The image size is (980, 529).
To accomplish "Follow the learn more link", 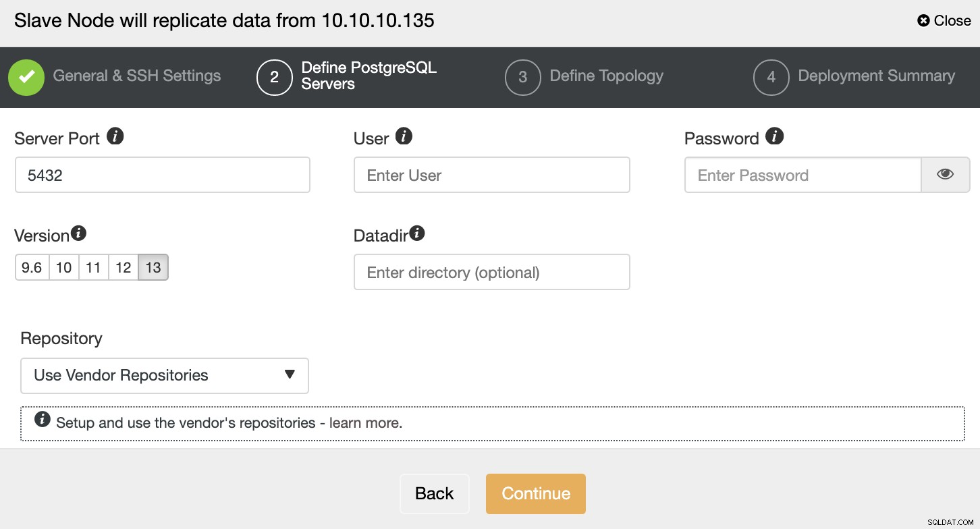I will click(x=366, y=424).
